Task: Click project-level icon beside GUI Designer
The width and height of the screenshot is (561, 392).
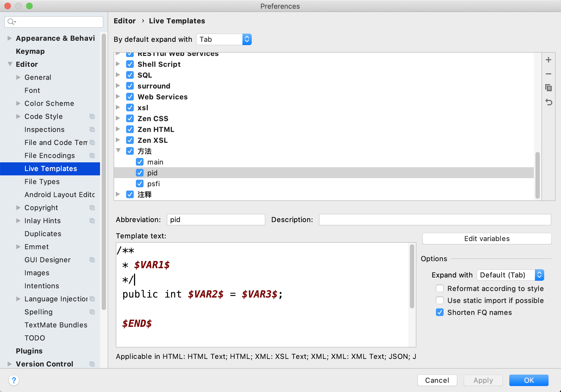Action: point(92,260)
